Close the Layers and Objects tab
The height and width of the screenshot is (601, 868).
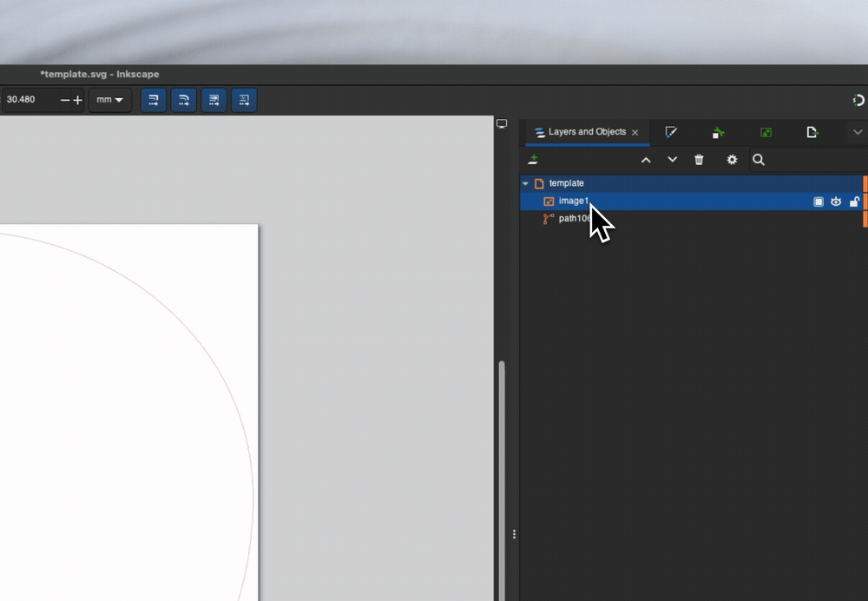point(635,132)
